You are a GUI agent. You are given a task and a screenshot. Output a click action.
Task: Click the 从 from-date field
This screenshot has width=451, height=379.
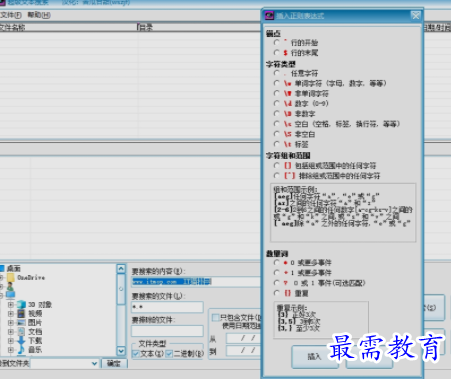coord(244,339)
